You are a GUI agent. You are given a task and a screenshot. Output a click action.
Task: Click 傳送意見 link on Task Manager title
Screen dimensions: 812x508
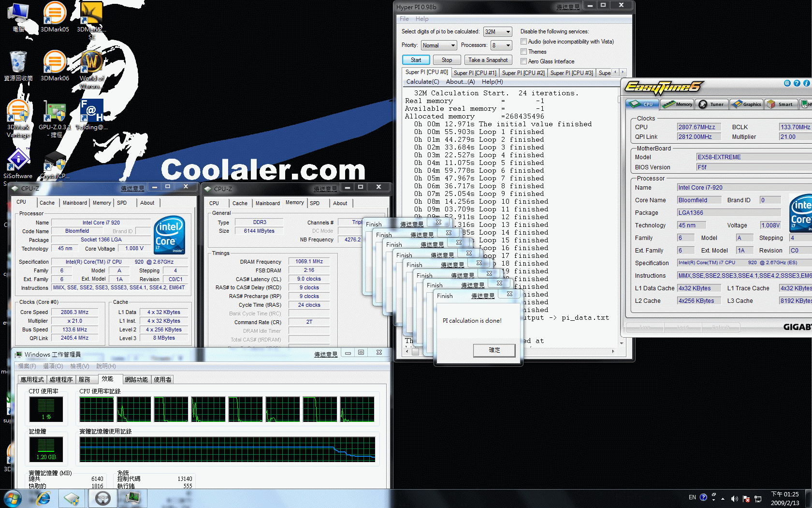point(325,354)
